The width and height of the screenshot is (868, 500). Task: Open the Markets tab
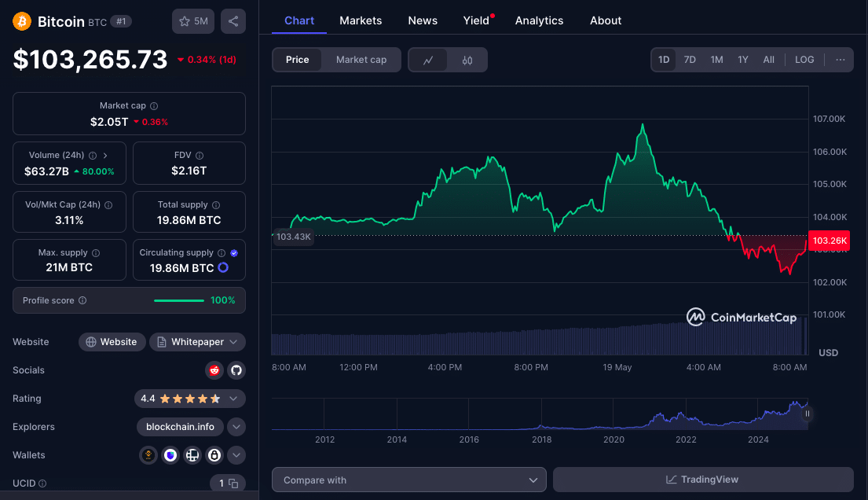[x=361, y=20]
